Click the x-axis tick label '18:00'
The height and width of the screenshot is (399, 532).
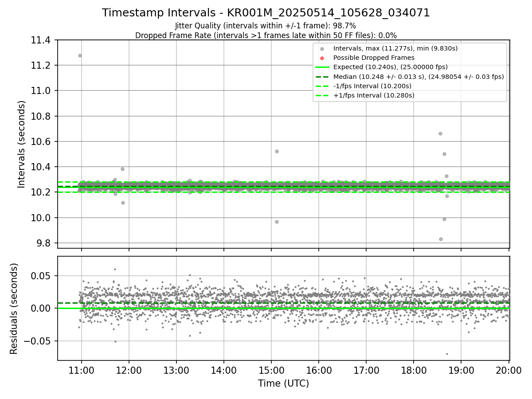tap(414, 370)
